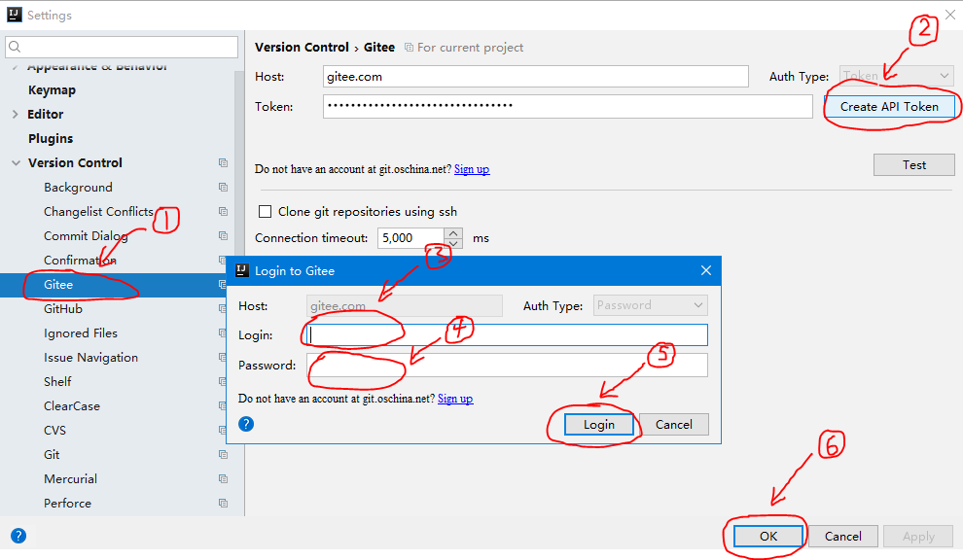Select Keymap in the settings tree

coord(53,89)
